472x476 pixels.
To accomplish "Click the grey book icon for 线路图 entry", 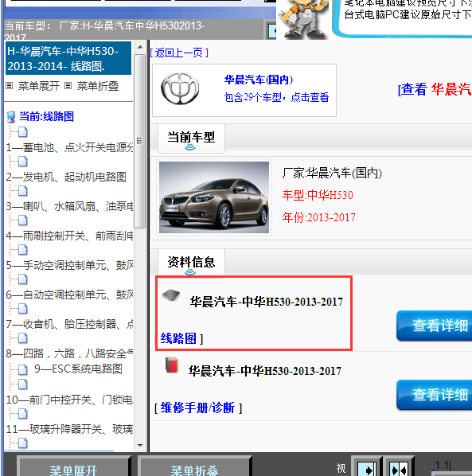I will tap(171, 295).
